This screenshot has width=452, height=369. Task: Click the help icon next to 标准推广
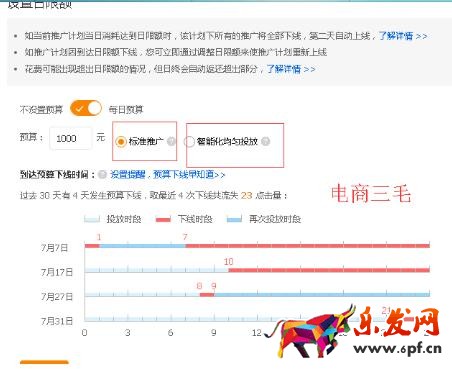tap(171, 141)
